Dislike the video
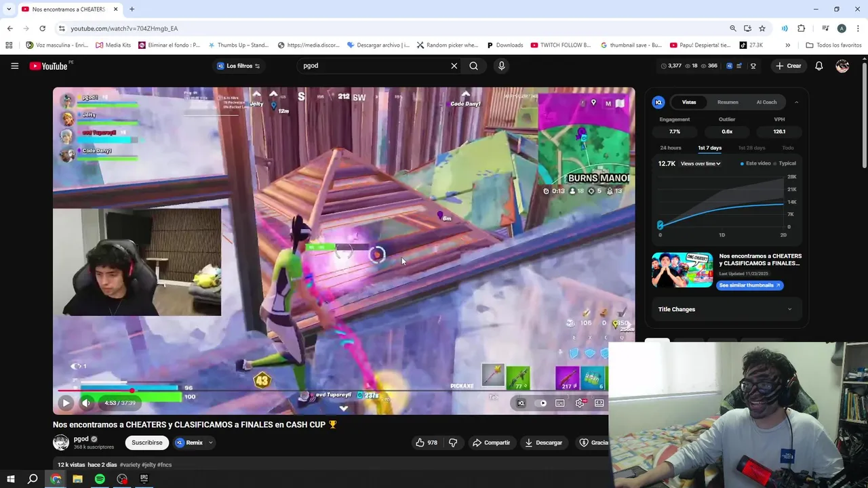Image resolution: width=868 pixels, height=488 pixels. coord(453,443)
